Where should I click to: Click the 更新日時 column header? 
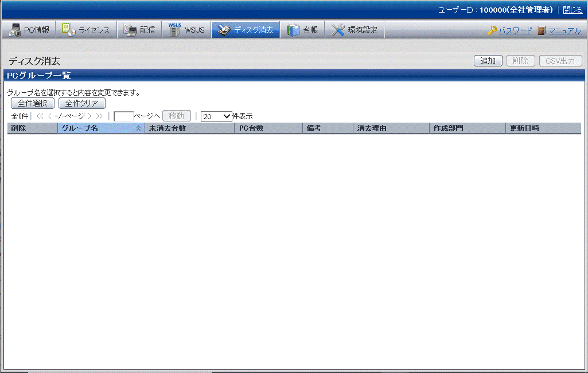tap(543, 128)
